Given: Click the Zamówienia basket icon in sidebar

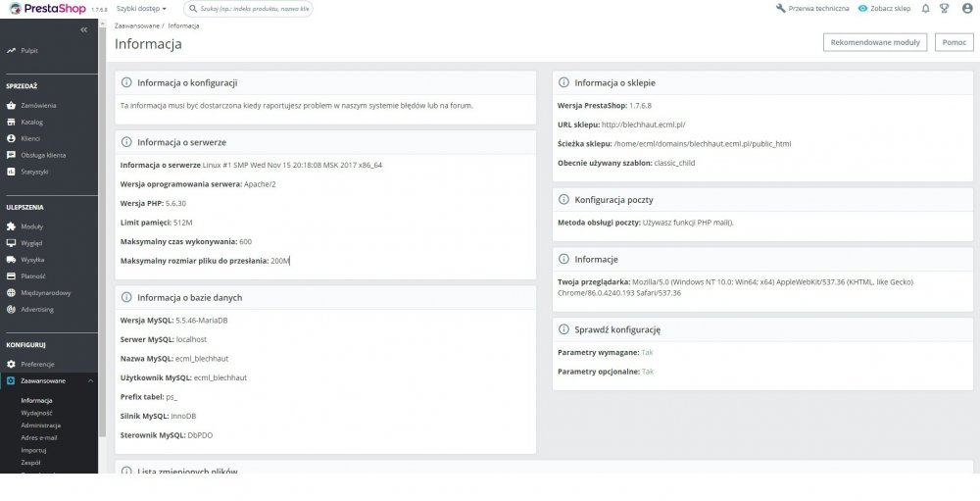Looking at the screenshot, I should (x=11, y=106).
